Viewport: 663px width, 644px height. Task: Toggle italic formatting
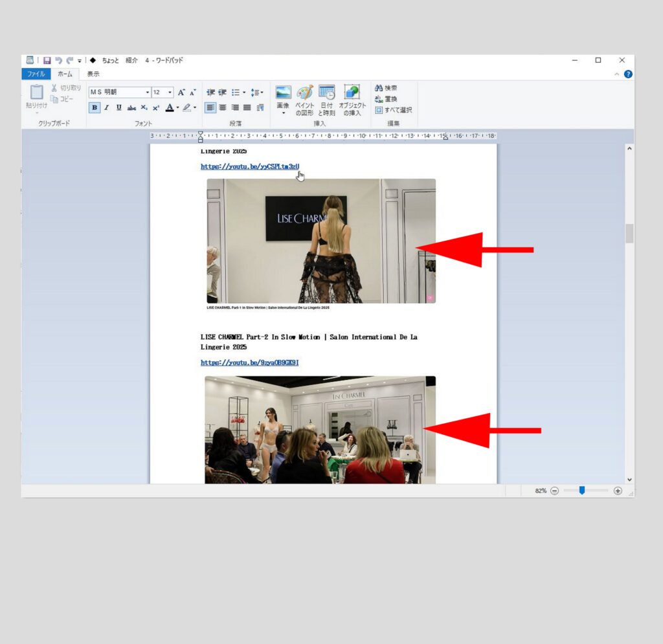point(107,107)
